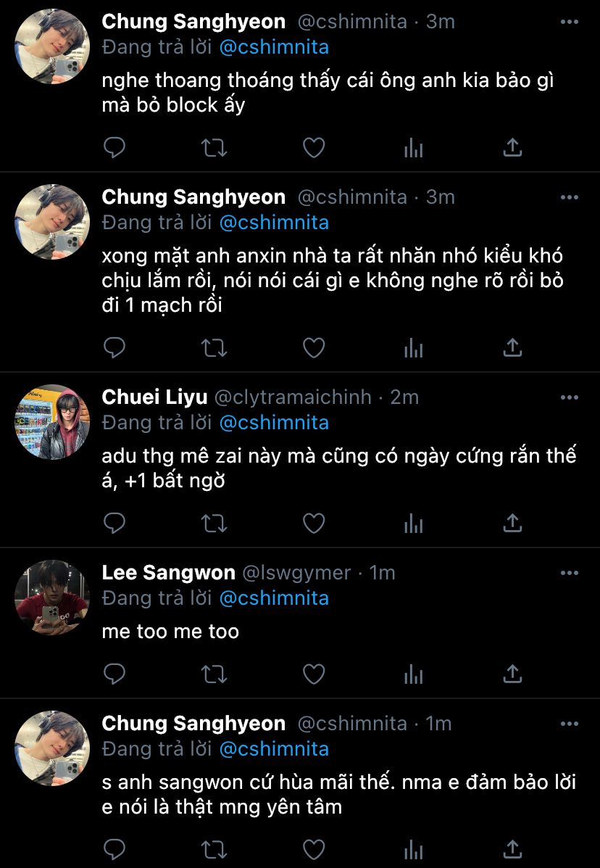The image size is (600, 868).
Task: View analytics for the "s anh sangwon" tweet
Action: coord(413,849)
